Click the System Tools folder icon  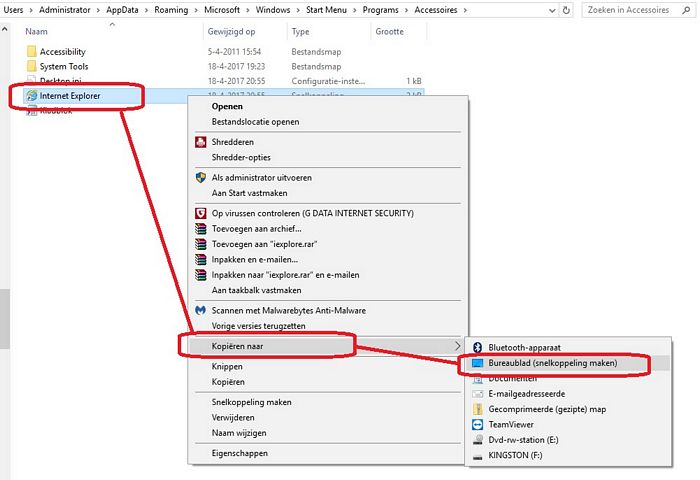[31, 66]
